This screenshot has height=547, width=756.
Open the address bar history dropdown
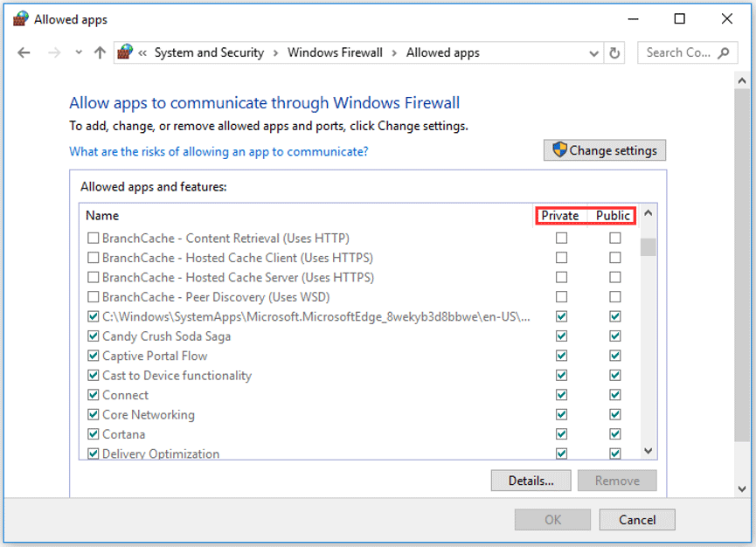click(594, 52)
